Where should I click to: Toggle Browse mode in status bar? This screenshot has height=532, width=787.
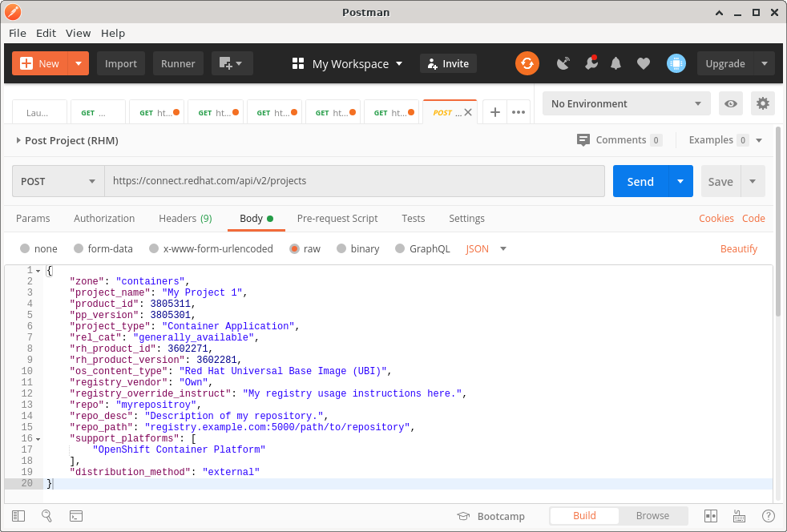[x=652, y=515]
